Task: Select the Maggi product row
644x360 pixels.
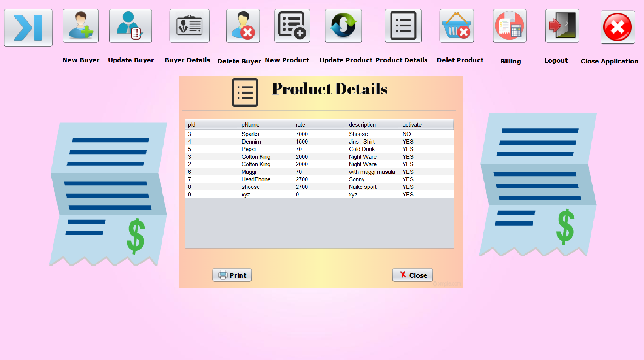Action: 320,172
